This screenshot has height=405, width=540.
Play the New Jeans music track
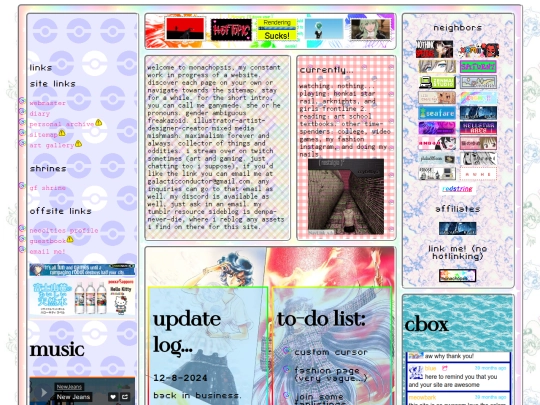tap(43, 392)
